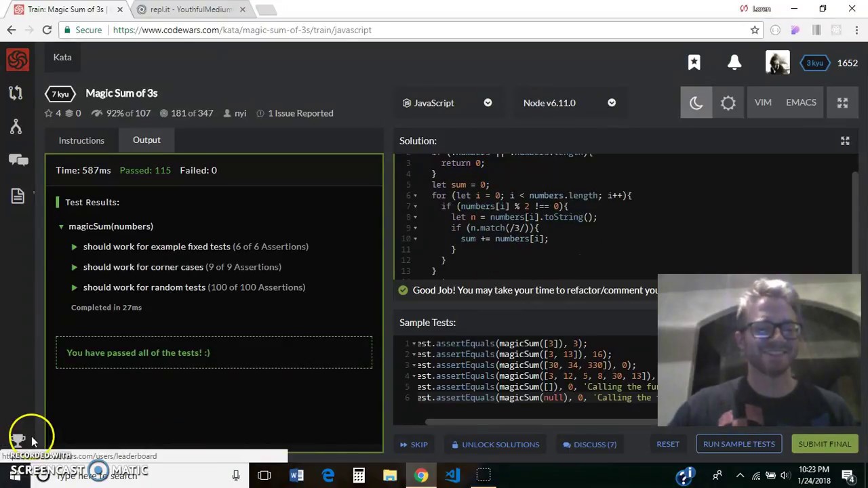
Task: Open Microsoft Edge from taskbar
Action: tap(328, 475)
